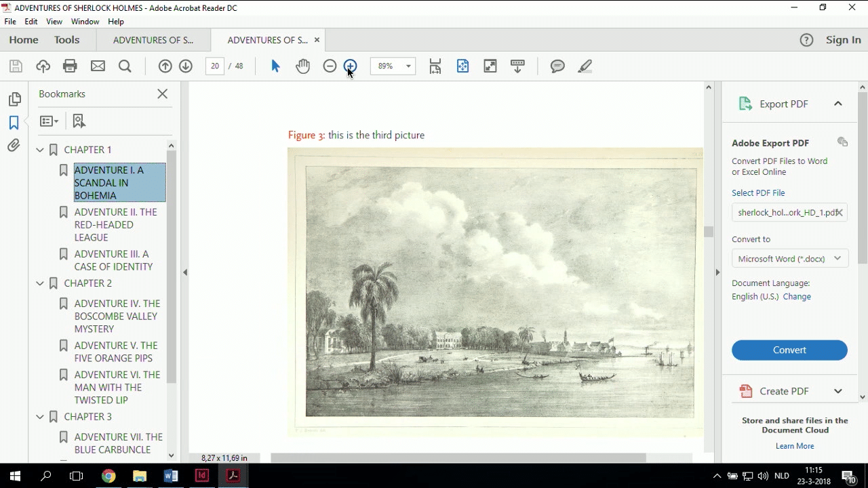Screen dimensions: 868x488
Task: Open Microsoft Word from the taskbar
Action: (x=170, y=476)
